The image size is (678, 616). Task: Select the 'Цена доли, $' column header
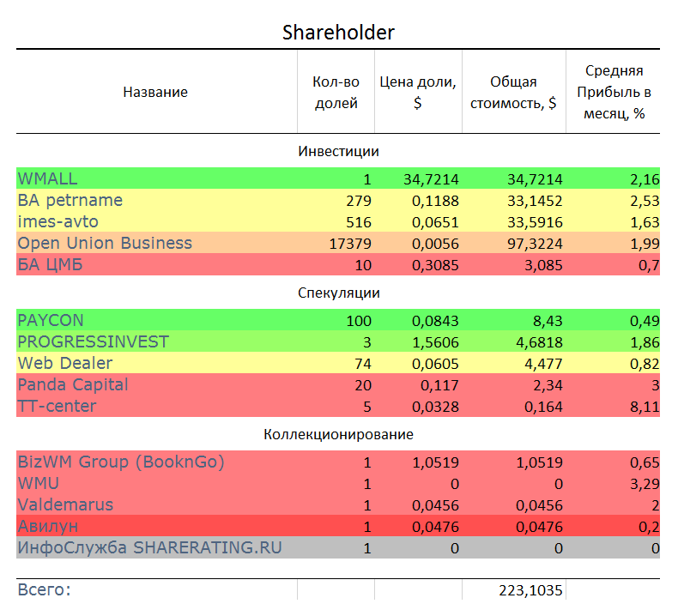418,93
